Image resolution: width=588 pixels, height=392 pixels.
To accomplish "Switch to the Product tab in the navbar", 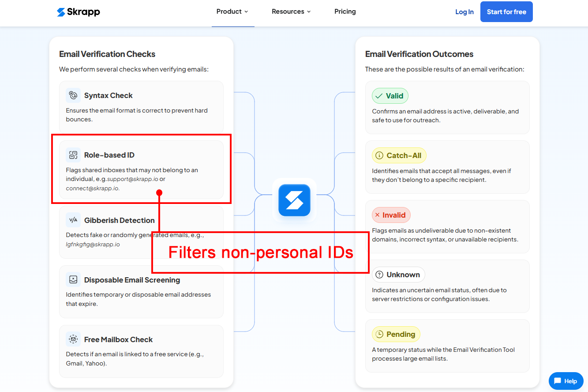I will click(229, 11).
